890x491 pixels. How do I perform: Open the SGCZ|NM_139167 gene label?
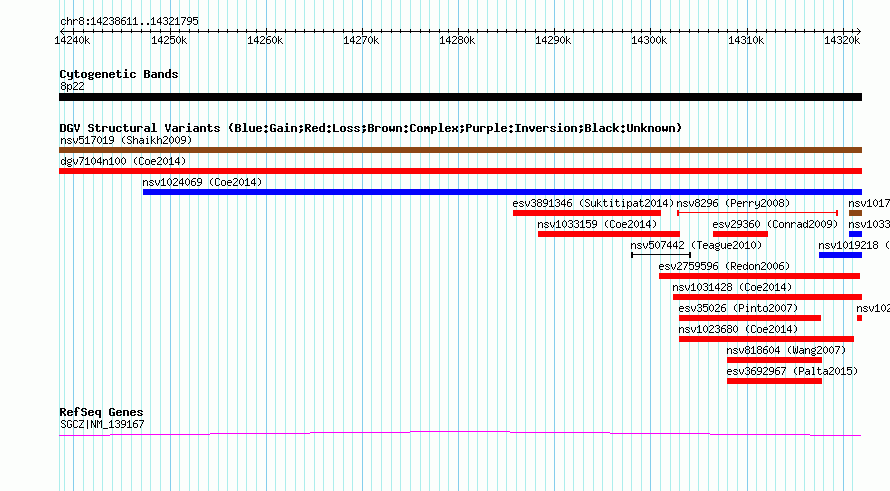tap(102, 425)
